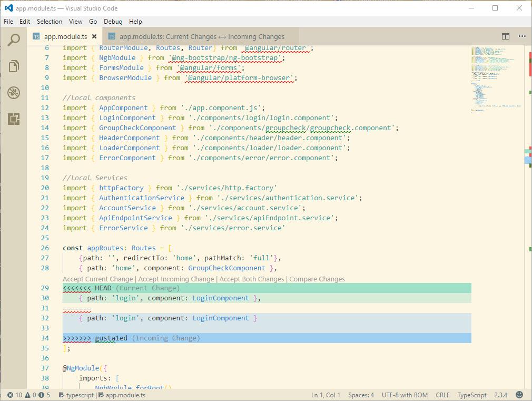Click Accept Incoming Change
The width and height of the screenshot is (532, 401).
coord(176,279)
